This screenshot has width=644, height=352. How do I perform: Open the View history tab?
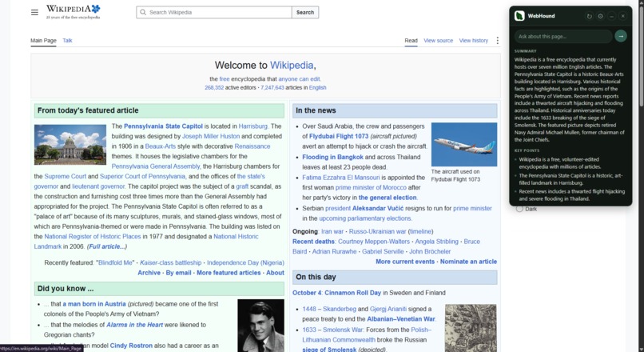pyautogui.click(x=474, y=40)
